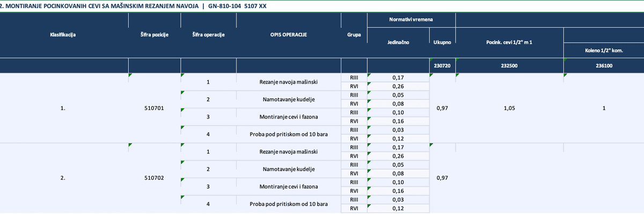The width and height of the screenshot is (644, 214).
Task: Select value 0,08 in the 510701 block
Action: pos(398,104)
